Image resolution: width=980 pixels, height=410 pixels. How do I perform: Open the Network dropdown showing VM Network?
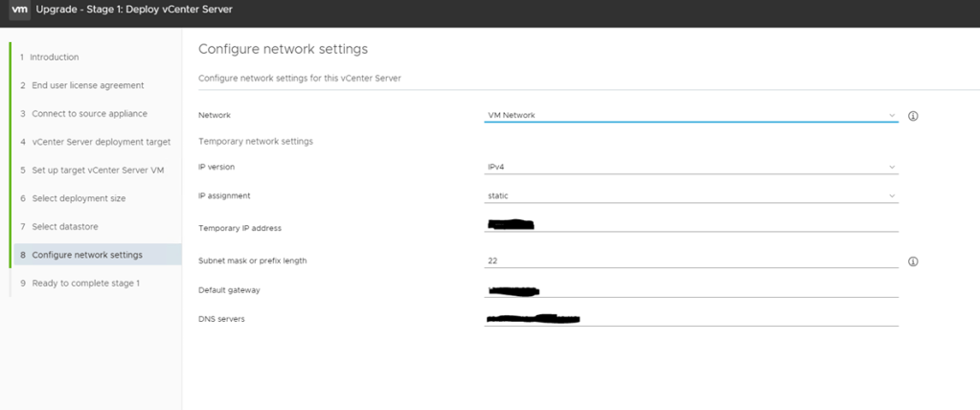691,115
